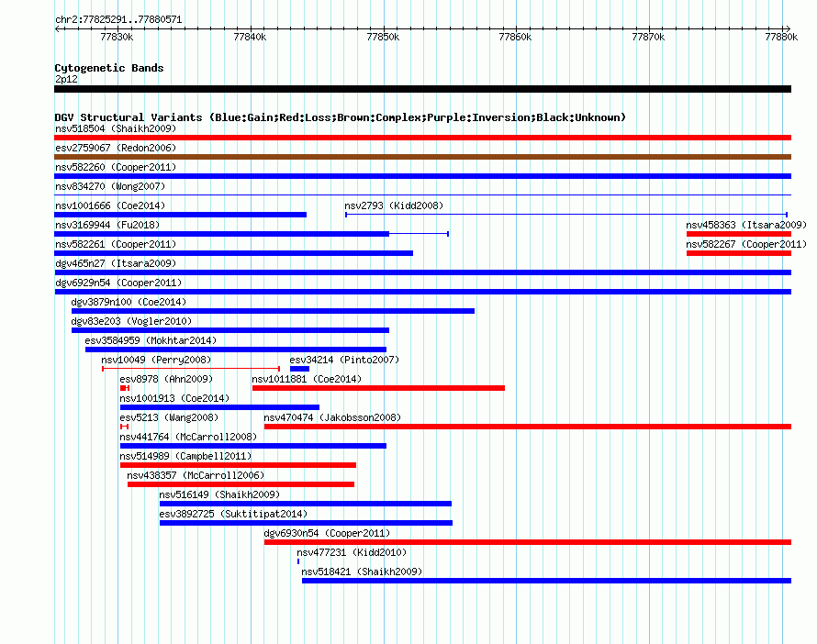Click the 77850k ruler tick label
Image resolution: width=817 pixels, height=644 pixels.
(x=383, y=37)
